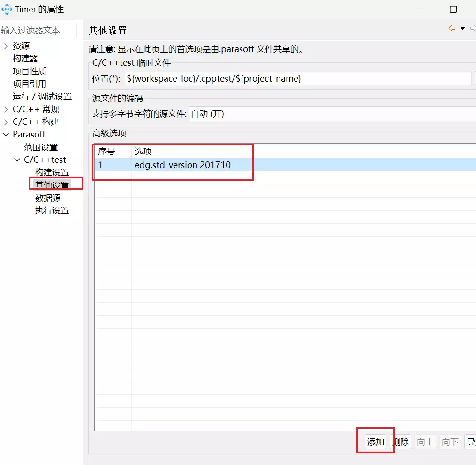Image resolution: width=476 pixels, height=465 pixels.
Task: Click the temporary files 位置 field
Action: click(298, 79)
